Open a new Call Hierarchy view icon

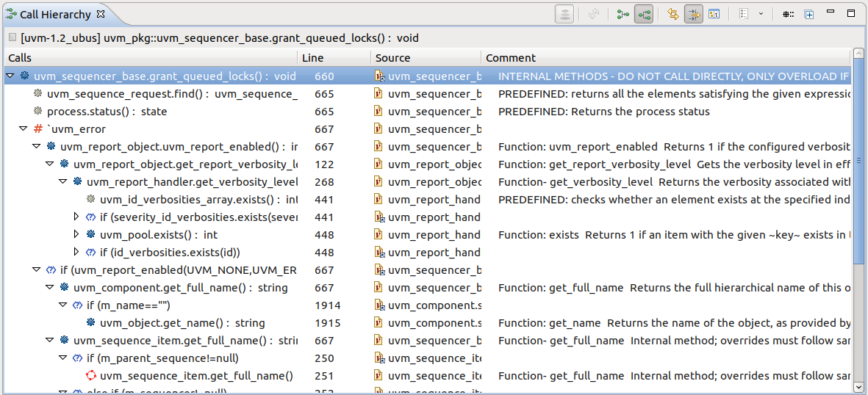coord(808,14)
